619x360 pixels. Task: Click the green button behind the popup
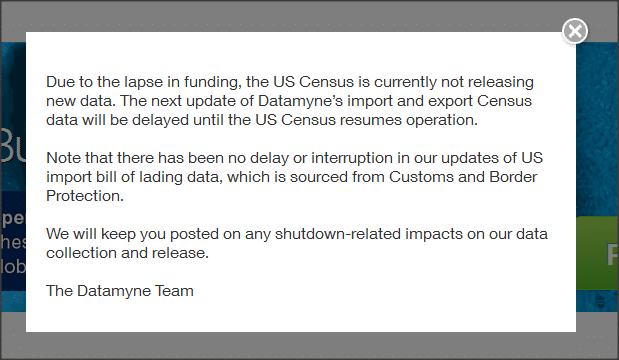pos(597,253)
